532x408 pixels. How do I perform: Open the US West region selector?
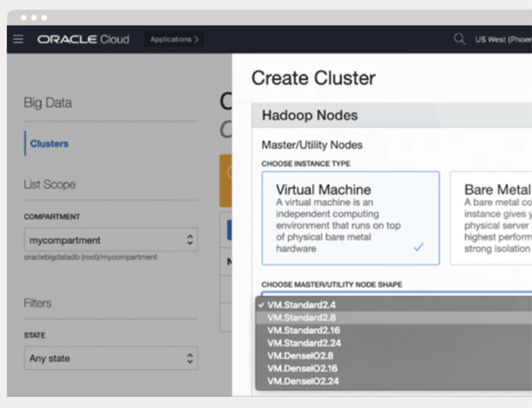click(x=503, y=40)
